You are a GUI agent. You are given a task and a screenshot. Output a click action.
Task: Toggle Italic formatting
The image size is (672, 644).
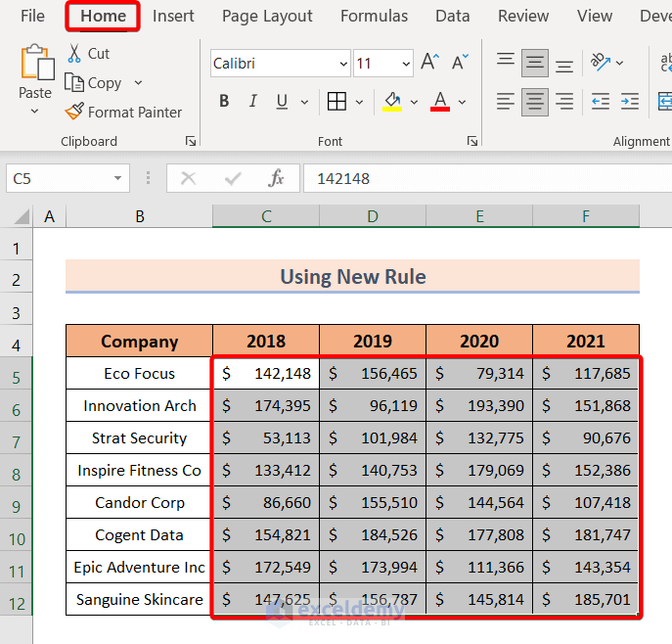[x=253, y=102]
